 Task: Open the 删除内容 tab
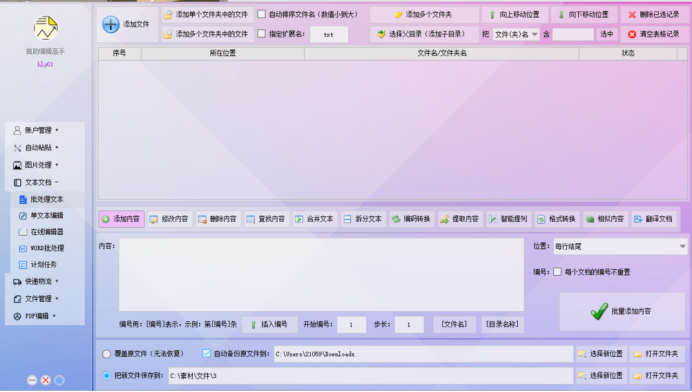point(218,219)
